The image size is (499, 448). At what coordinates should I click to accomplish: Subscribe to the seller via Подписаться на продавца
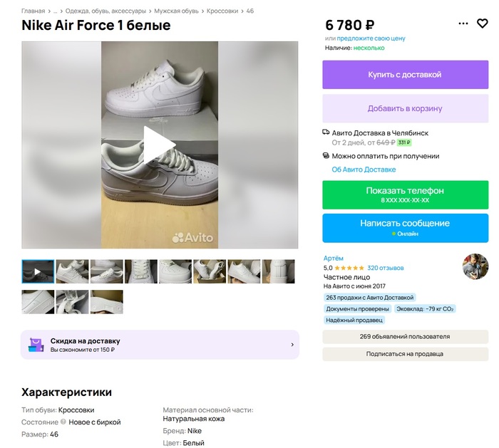405,353
